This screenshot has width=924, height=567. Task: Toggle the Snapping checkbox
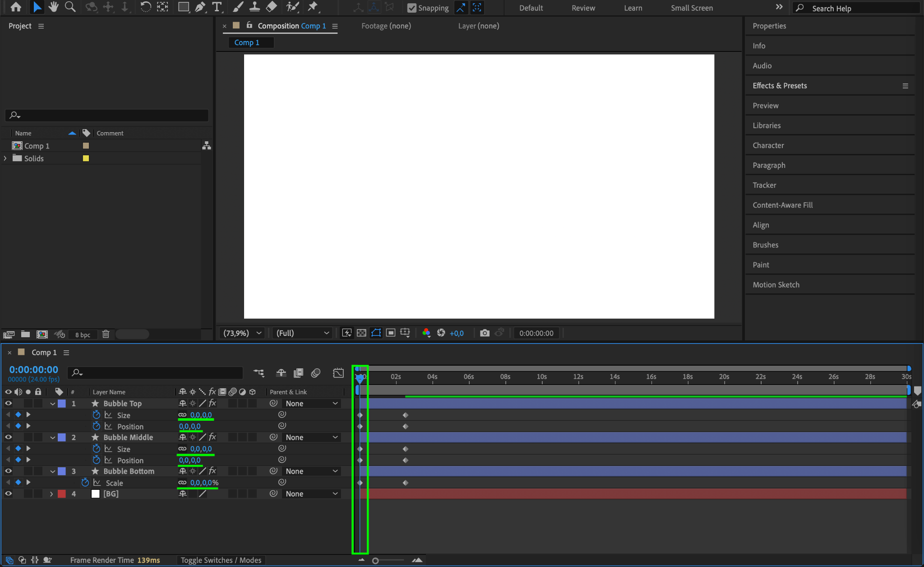pyautogui.click(x=411, y=8)
